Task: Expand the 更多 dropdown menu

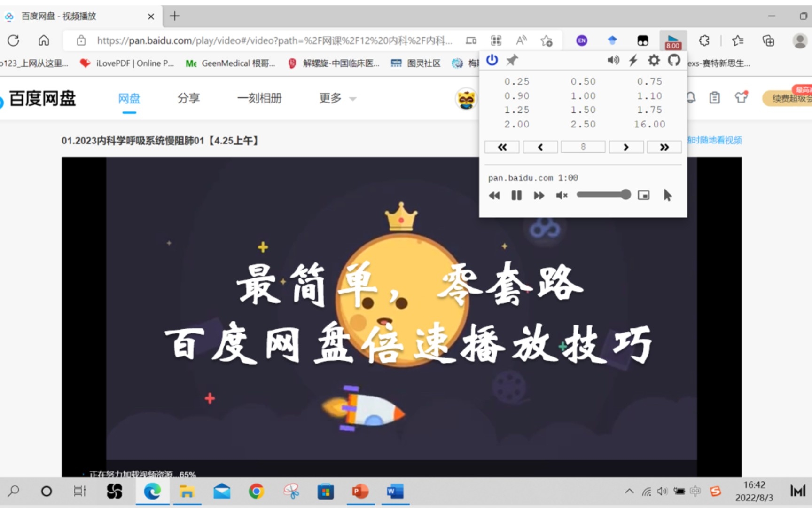Action: 337,98
